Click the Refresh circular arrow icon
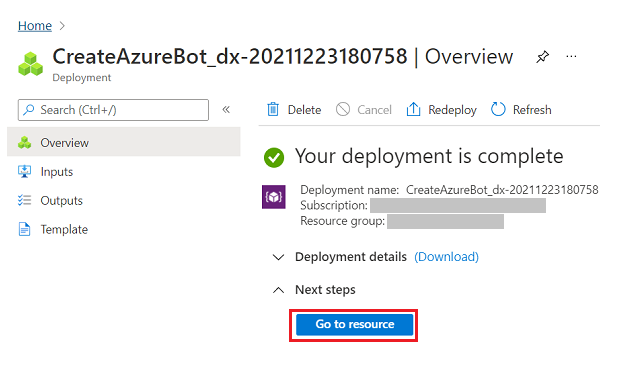The image size is (632, 366). click(498, 109)
